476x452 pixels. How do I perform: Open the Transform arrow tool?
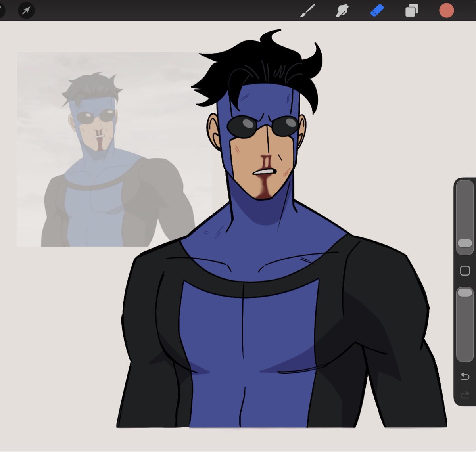26,10
